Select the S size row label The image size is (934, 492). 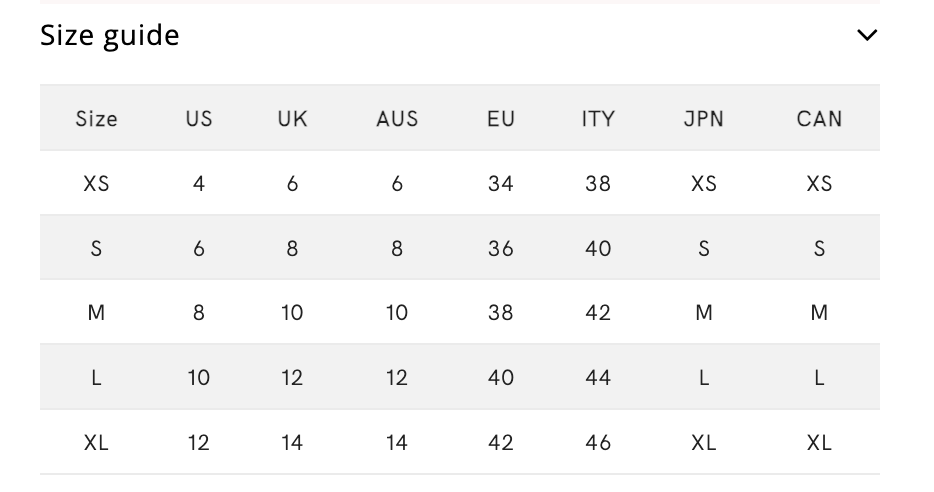point(97,249)
